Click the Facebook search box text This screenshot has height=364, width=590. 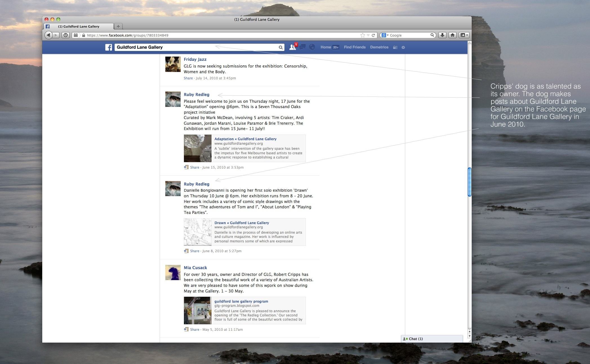coord(140,47)
